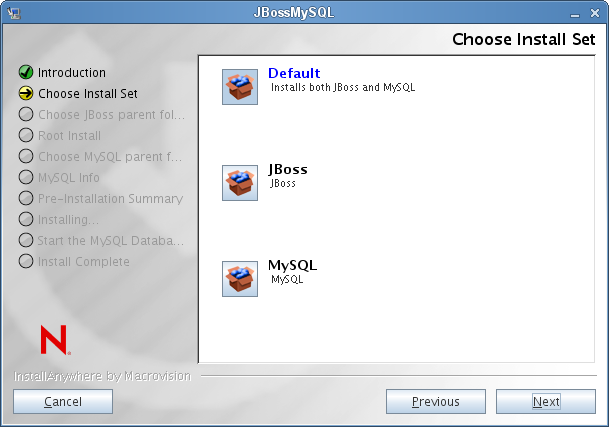
Task: Click the Installs both JBoss and MySQL description
Action: click(x=343, y=87)
